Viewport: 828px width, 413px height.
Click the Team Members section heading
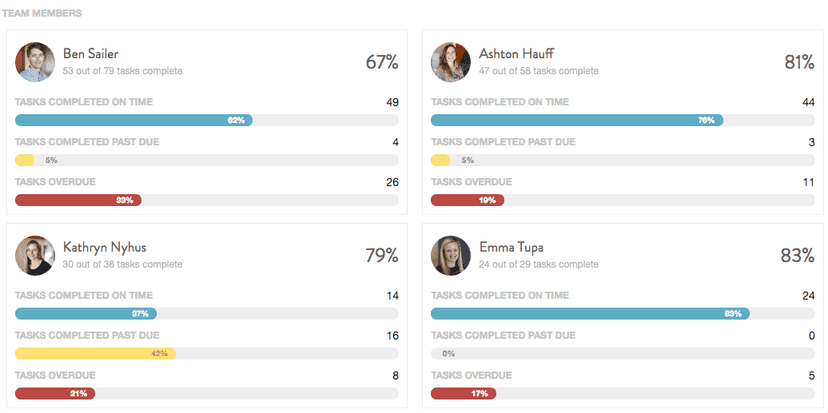coord(42,14)
